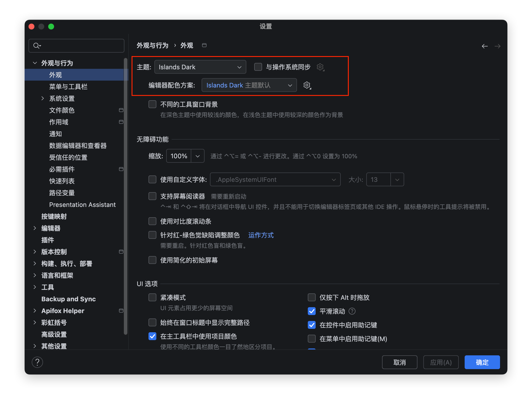The width and height of the screenshot is (532, 404).
Task: Open the 缩放 100% dropdown arrow
Action: click(198, 156)
